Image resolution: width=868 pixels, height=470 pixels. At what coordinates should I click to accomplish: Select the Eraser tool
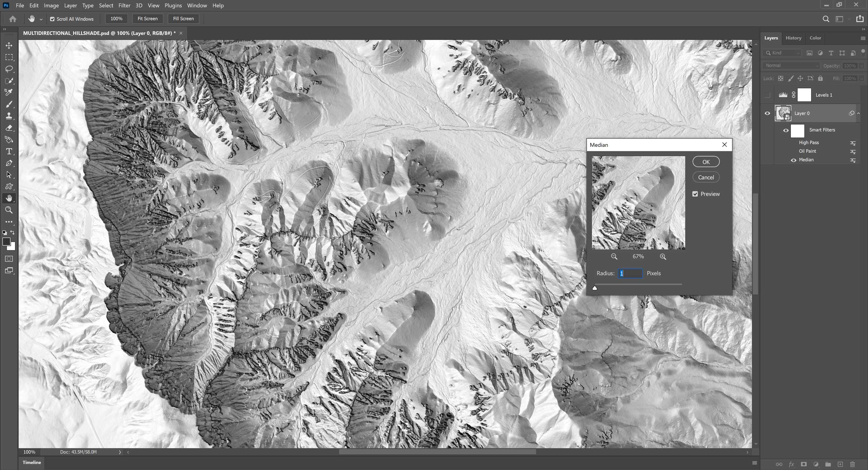(x=9, y=128)
